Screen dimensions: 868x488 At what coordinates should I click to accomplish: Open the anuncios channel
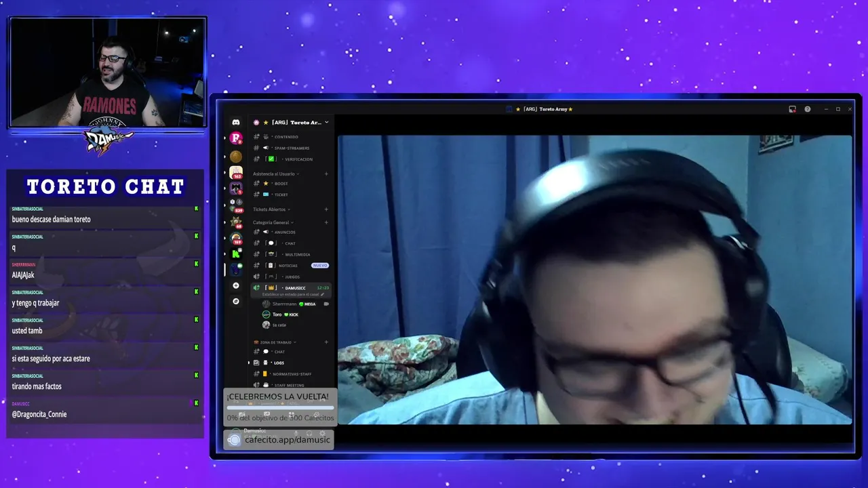(291, 232)
